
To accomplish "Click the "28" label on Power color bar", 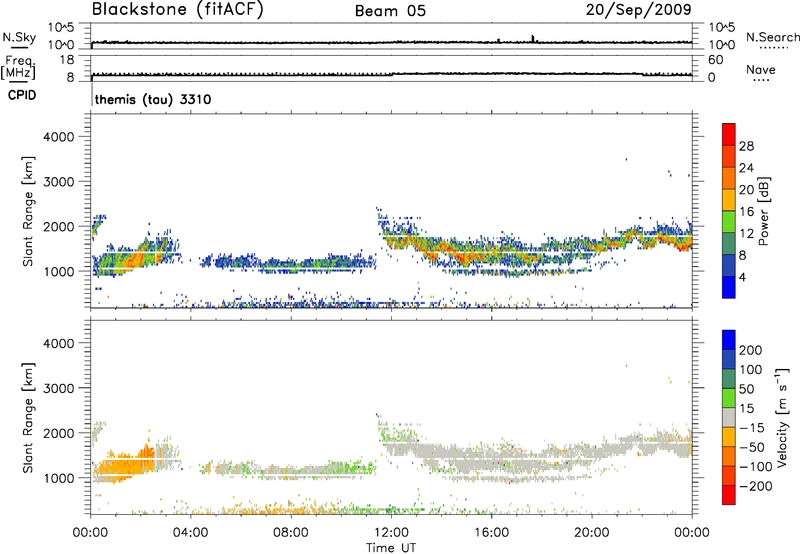I will point(746,146).
